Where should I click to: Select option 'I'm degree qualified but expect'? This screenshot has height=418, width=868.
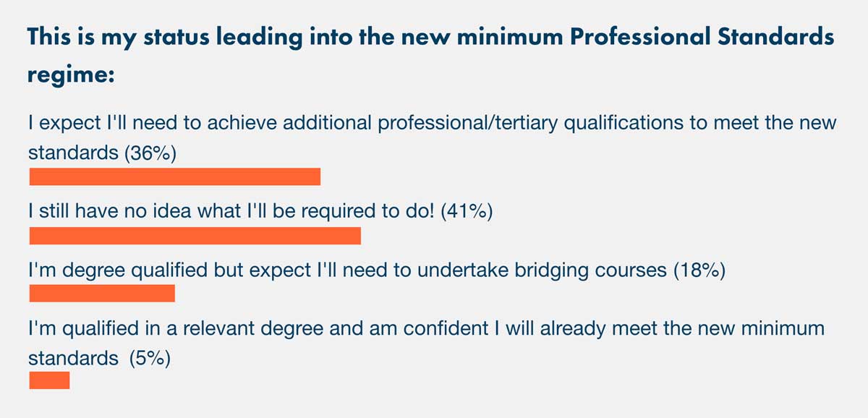376,270
